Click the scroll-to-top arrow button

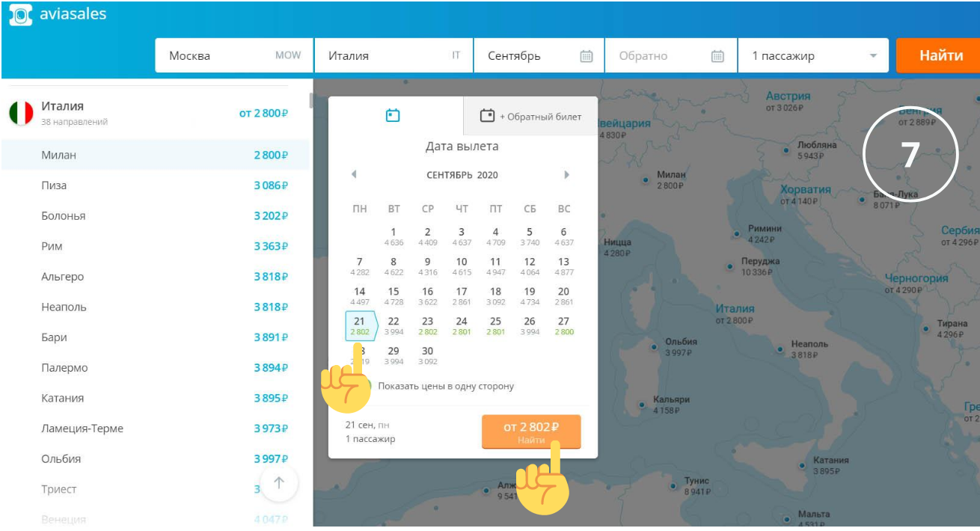[x=279, y=483]
